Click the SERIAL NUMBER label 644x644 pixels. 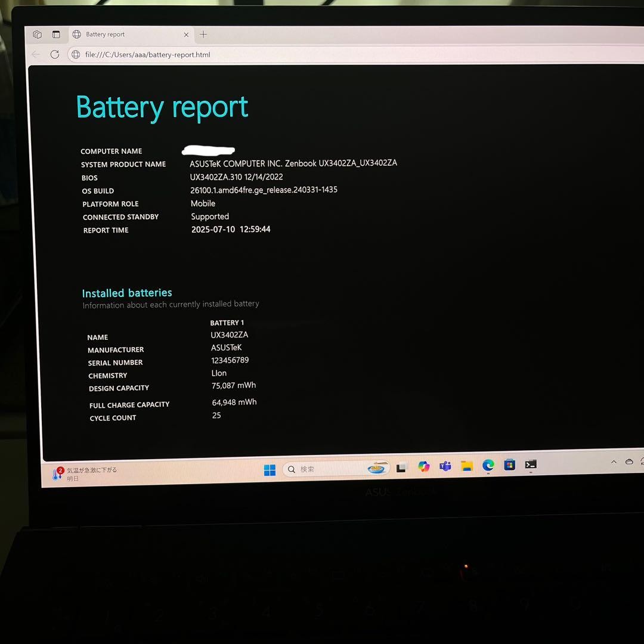(x=116, y=363)
